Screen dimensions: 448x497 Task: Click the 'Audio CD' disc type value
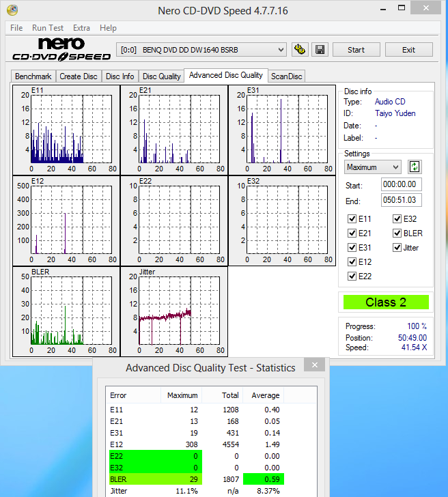click(390, 102)
